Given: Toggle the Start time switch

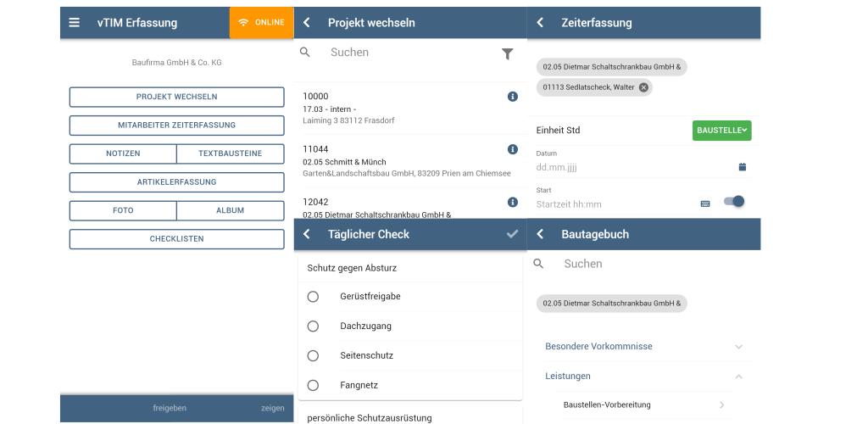Looking at the screenshot, I should point(734,202).
